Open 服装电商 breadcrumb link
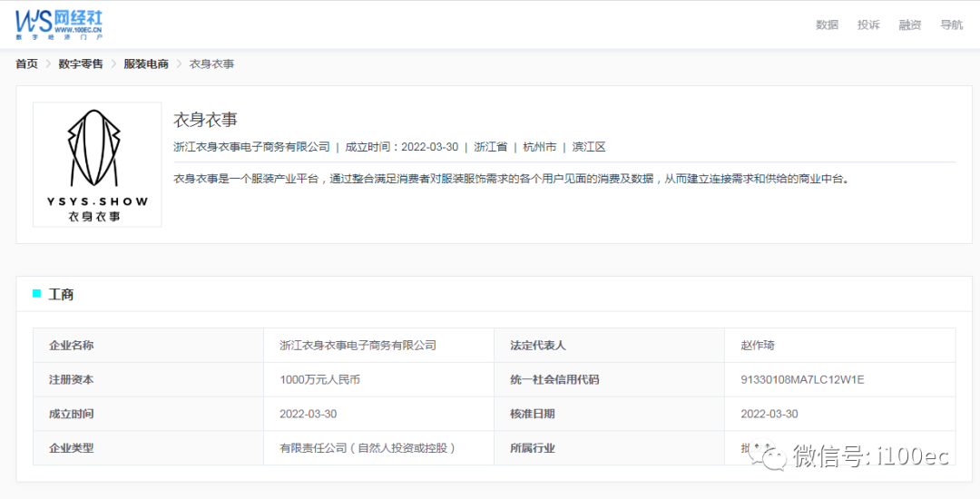 (146, 64)
